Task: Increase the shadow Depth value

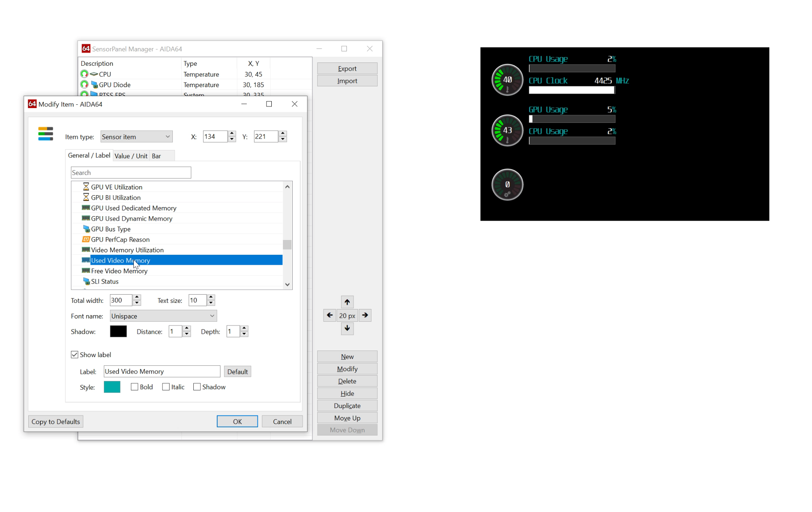Action: click(244, 328)
